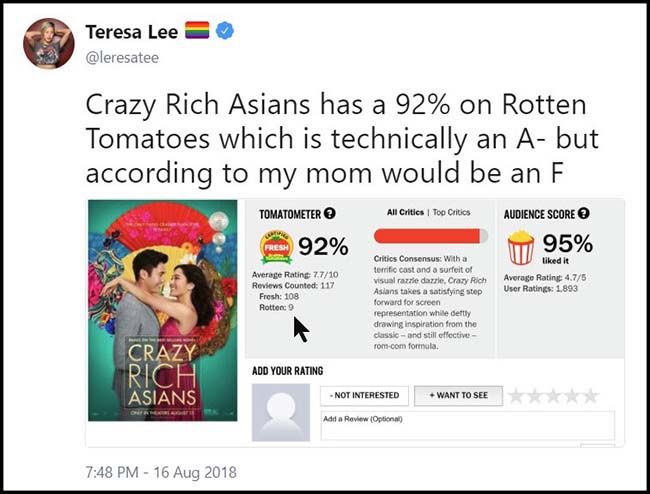Image resolution: width=650 pixels, height=494 pixels.
Task: Click the Audience Score help question icon
Action: coord(584,213)
